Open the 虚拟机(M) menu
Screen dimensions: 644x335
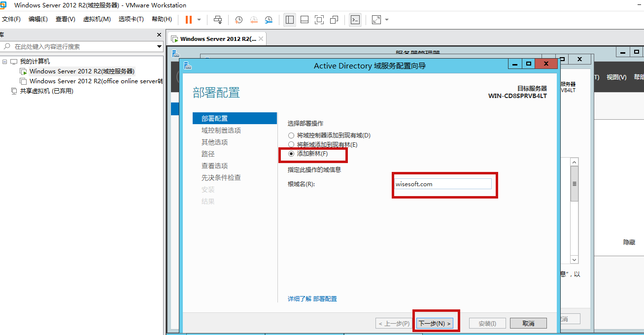coord(97,19)
